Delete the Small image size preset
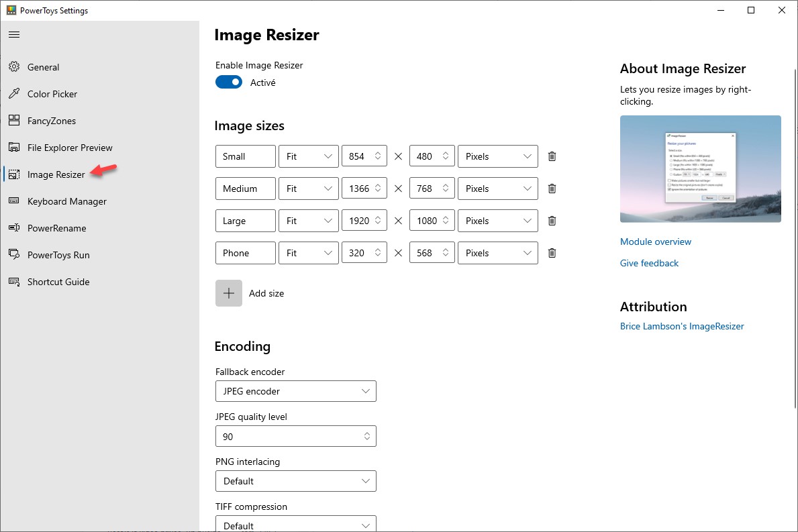Image resolution: width=798 pixels, height=532 pixels. point(552,156)
